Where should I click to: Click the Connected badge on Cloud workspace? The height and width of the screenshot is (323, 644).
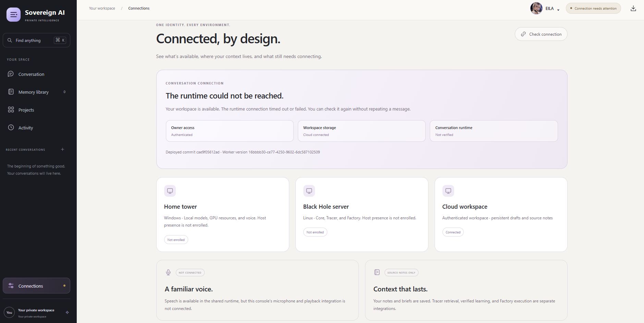[x=453, y=232]
